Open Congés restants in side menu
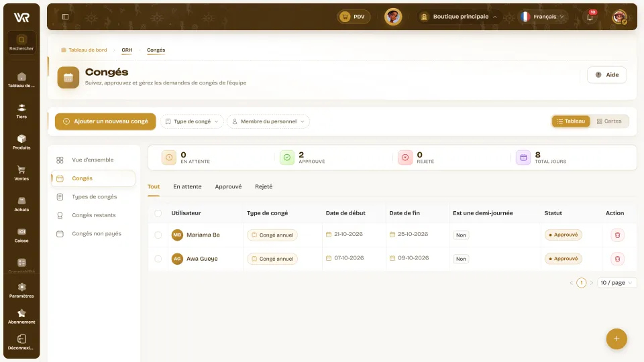 coord(93,215)
